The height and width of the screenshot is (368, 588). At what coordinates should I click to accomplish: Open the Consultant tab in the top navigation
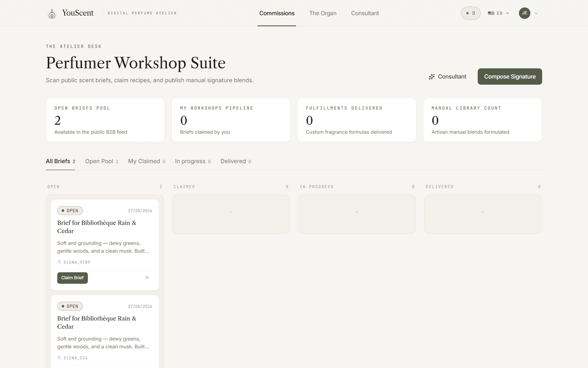(x=365, y=13)
